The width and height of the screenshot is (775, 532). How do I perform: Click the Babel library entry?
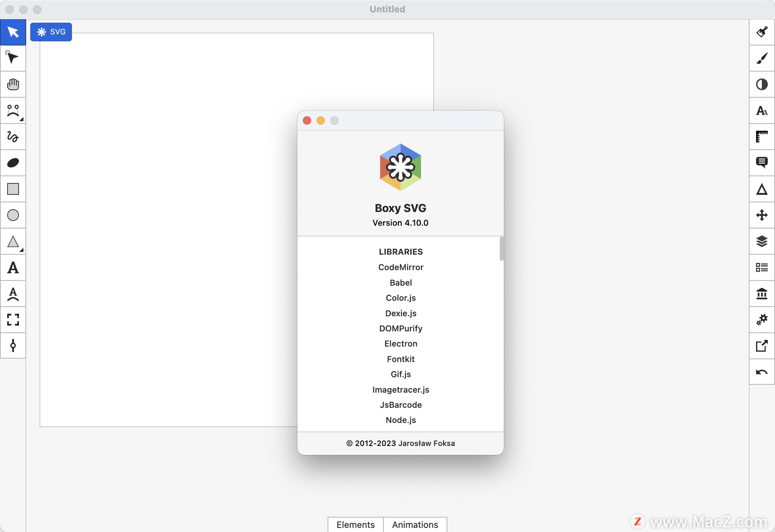(x=400, y=283)
